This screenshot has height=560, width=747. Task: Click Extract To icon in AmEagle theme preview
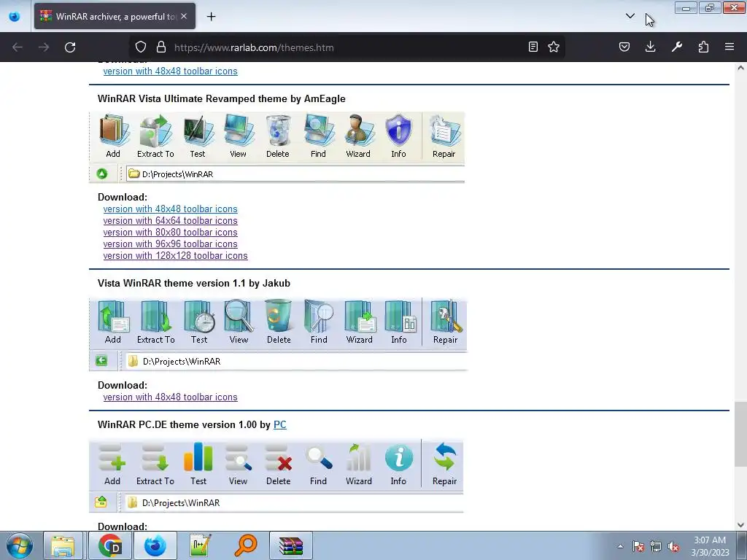coord(155,130)
